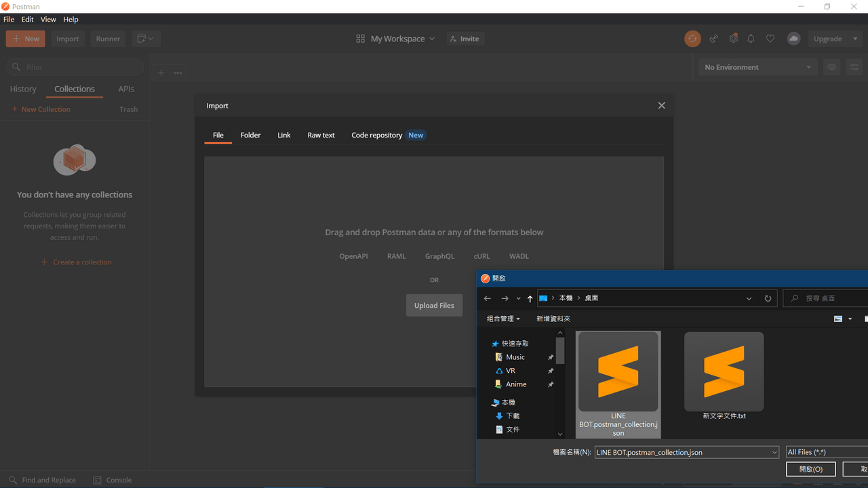This screenshot has width=868, height=488.
Task: Add a new request tab with plus icon
Action: [x=161, y=73]
